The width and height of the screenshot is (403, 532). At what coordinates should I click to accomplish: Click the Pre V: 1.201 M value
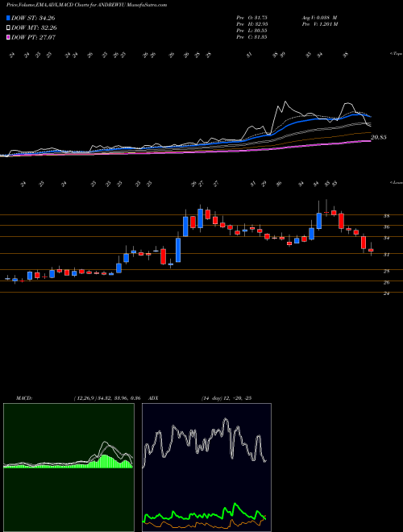319,24
